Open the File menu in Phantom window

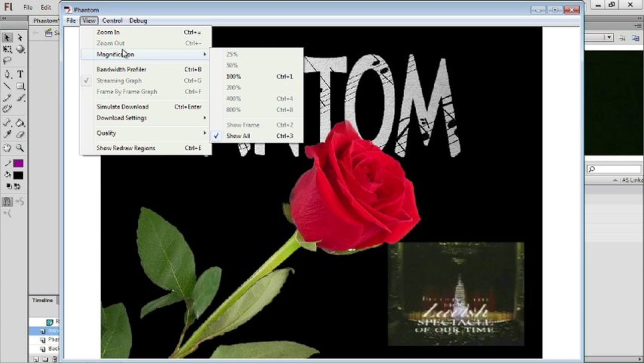(x=71, y=21)
